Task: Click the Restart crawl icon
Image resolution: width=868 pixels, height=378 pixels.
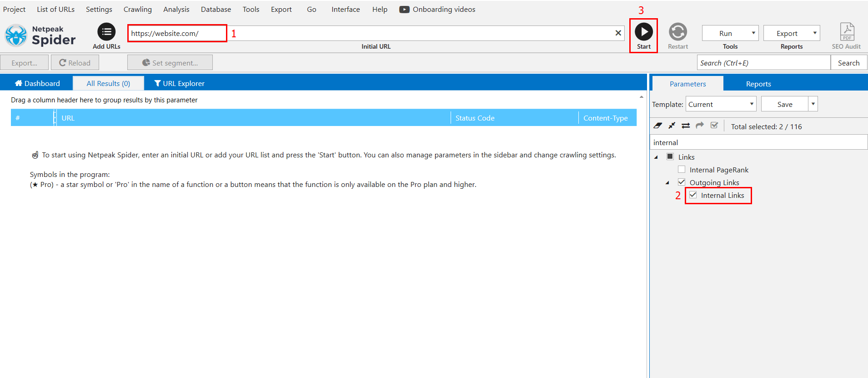Action: coord(677,32)
